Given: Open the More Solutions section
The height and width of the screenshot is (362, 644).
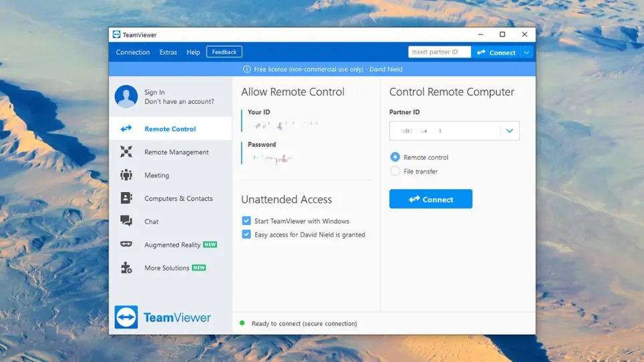Looking at the screenshot, I should [x=170, y=267].
